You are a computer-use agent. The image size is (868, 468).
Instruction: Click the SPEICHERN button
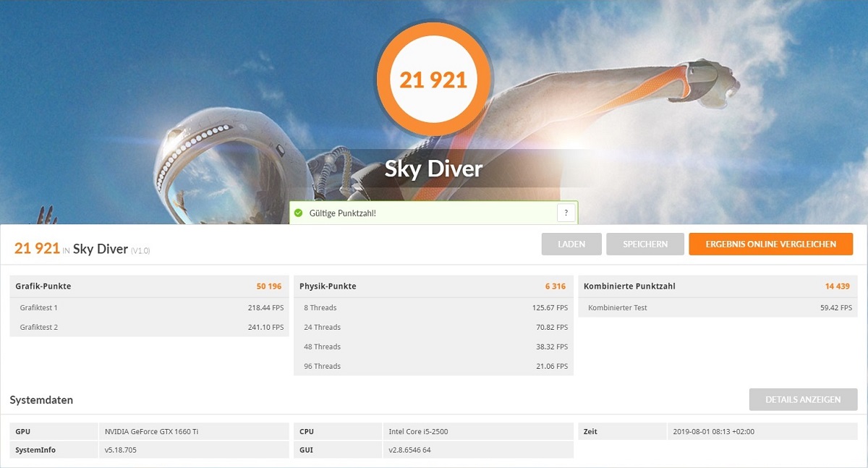pos(645,244)
